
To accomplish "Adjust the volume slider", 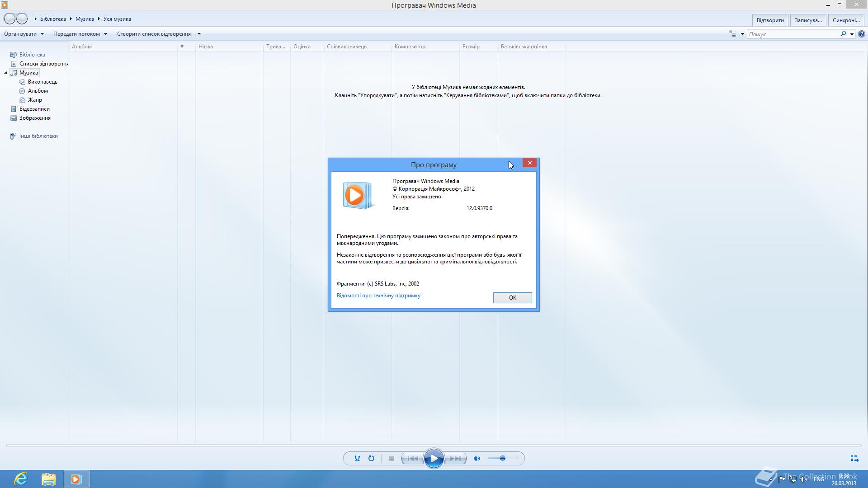I will pos(503,458).
